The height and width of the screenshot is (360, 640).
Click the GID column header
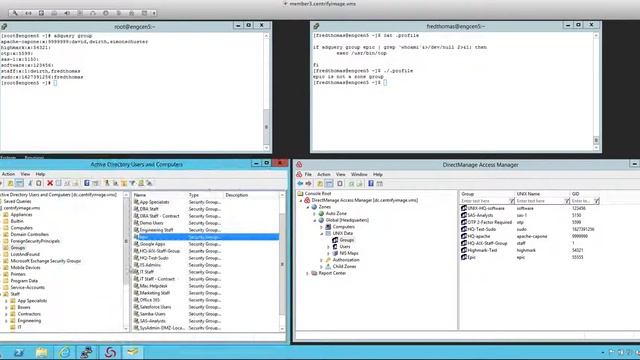pyautogui.click(x=584, y=194)
